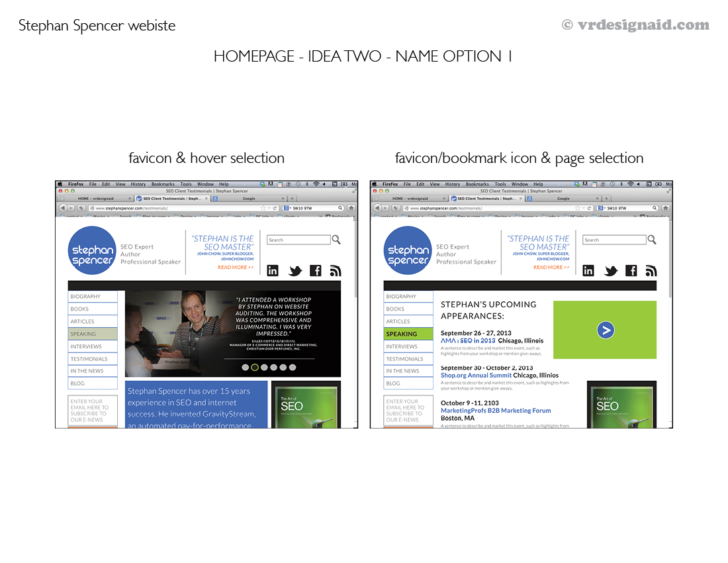
Task: Open hovered SPEAKING item in left sidebar
Action: [x=93, y=334]
